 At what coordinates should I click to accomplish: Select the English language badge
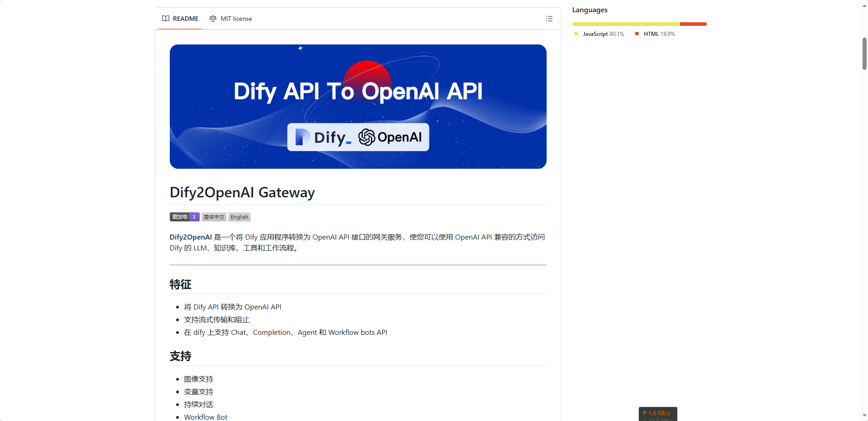(239, 217)
